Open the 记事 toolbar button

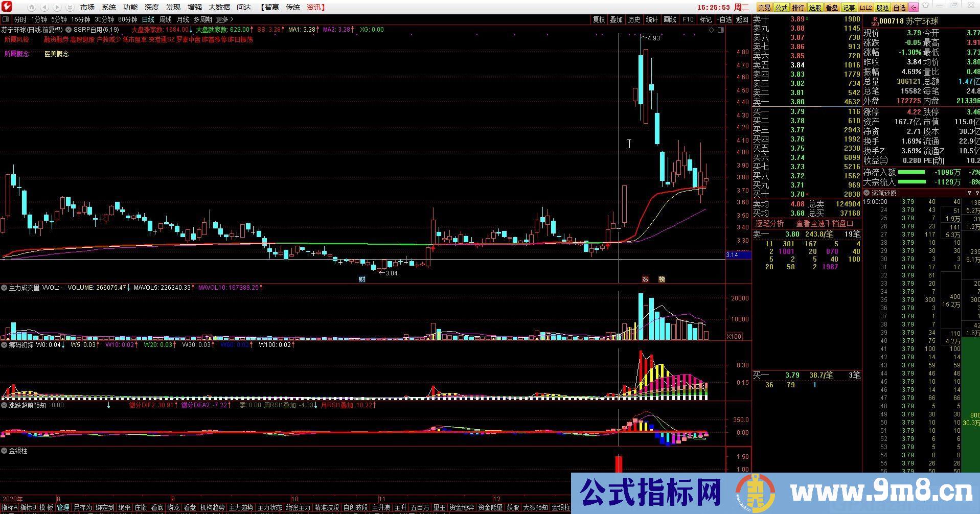(x=849, y=7)
